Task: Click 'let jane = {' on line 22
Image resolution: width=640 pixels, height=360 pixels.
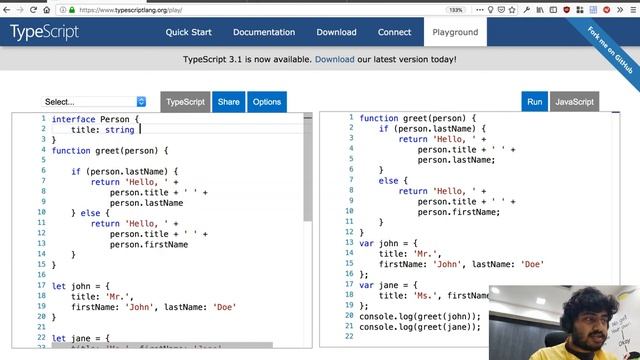Action: 80,338
